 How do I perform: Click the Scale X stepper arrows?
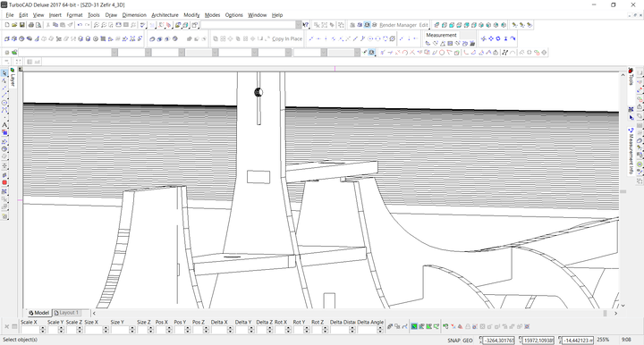tap(43, 330)
